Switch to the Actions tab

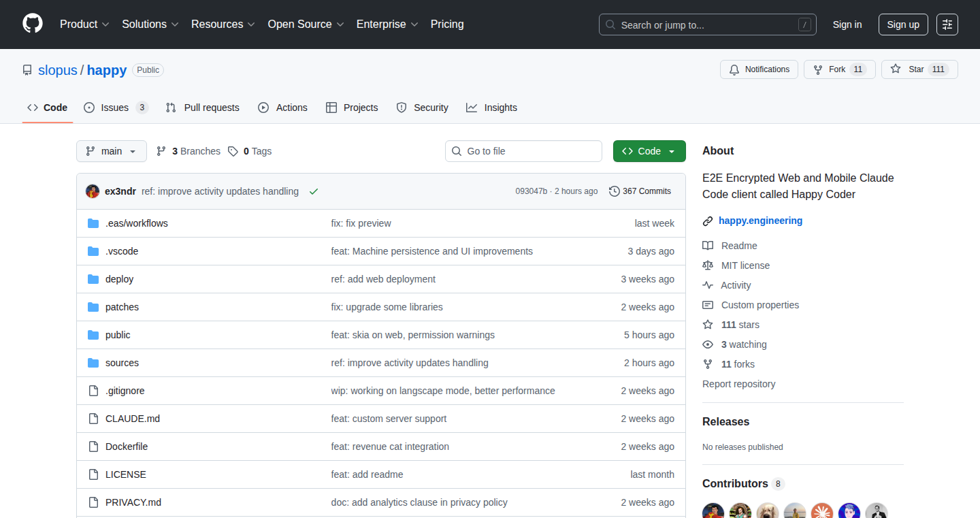[283, 108]
